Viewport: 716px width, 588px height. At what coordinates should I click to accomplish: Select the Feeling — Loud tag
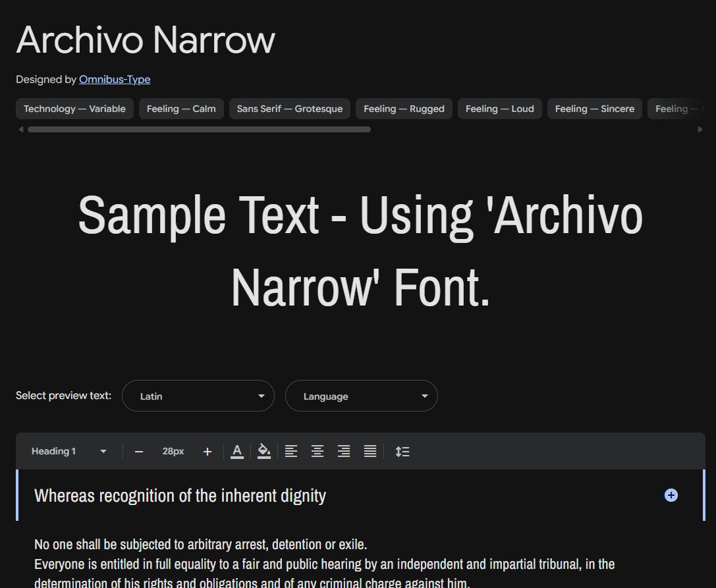tap(499, 109)
